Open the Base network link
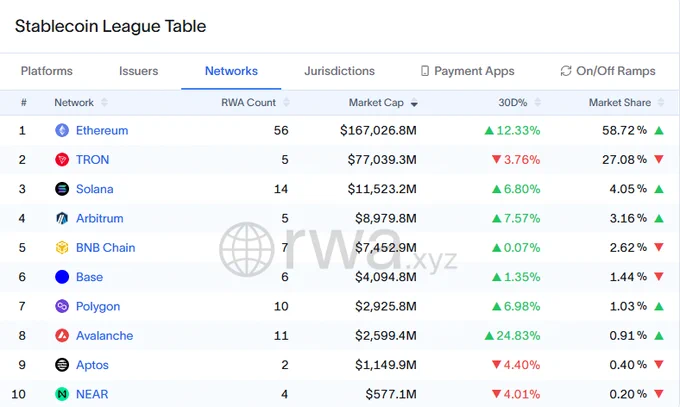The image size is (680, 407). pyautogui.click(x=89, y=277)
